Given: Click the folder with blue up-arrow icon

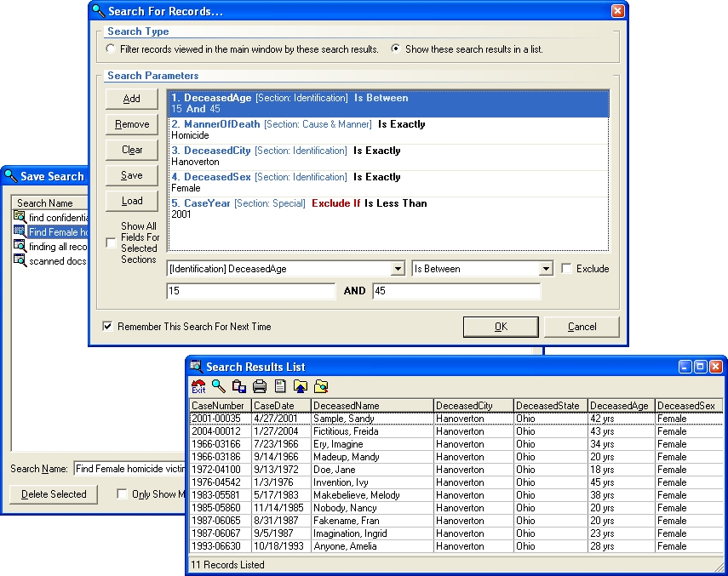Looking at the screenshot, I should coord(301,386).
